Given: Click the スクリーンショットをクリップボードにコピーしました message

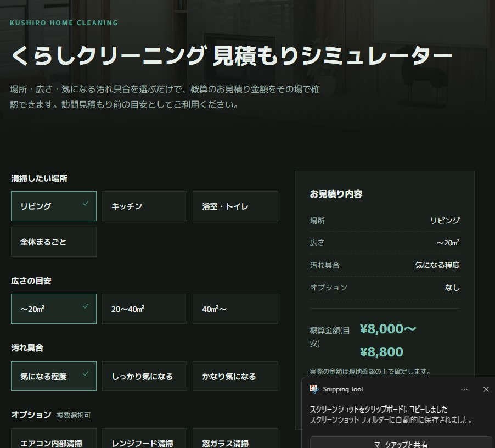Looking at the screenshot, I should 379,410.
